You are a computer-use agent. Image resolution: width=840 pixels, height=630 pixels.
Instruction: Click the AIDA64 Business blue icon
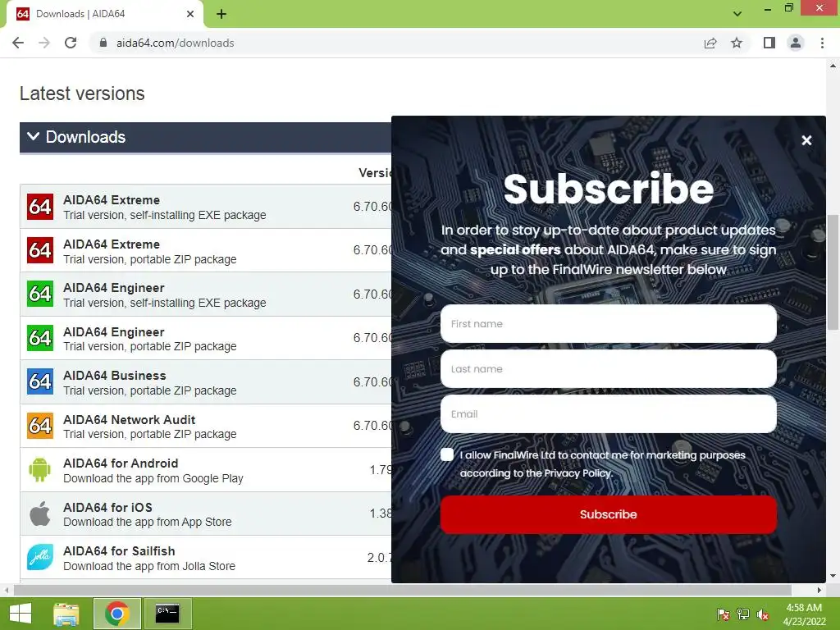(40, 381)
